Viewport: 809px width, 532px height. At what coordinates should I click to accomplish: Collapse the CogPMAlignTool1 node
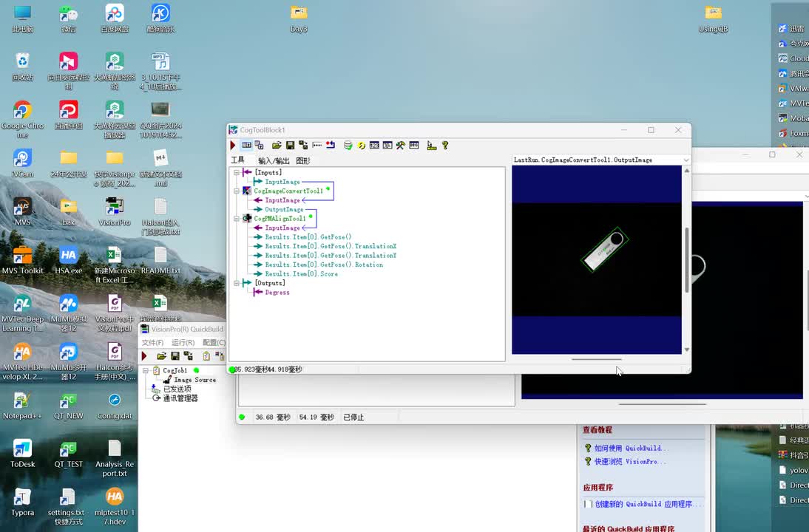(237, 219)
